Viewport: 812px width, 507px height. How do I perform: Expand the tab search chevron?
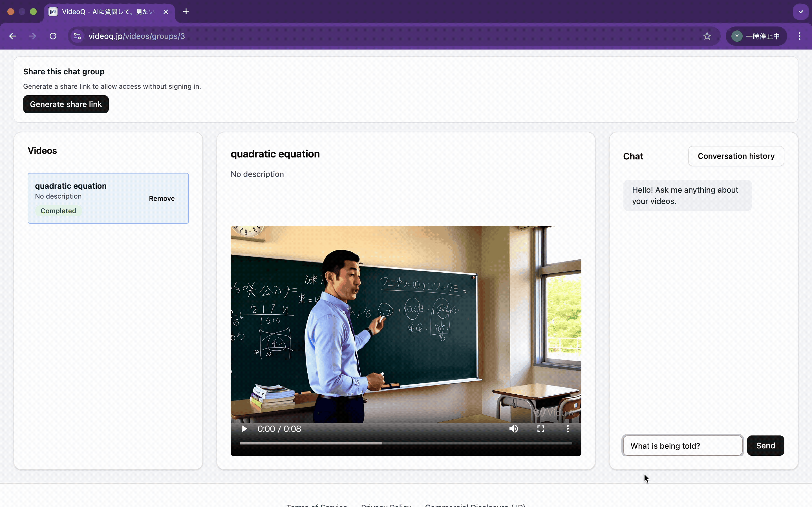[800, 12]
